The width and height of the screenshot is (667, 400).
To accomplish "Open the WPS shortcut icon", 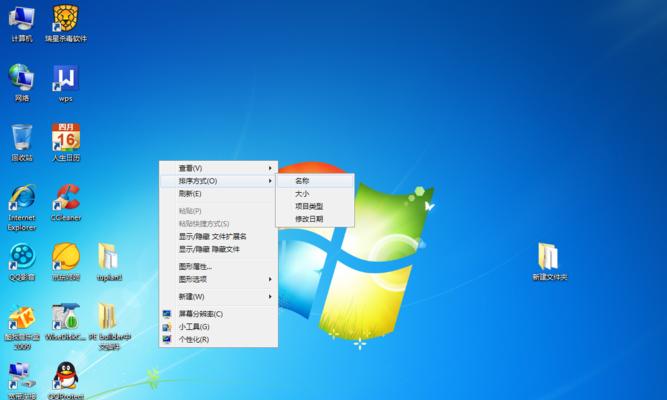I will click(66, 78).
